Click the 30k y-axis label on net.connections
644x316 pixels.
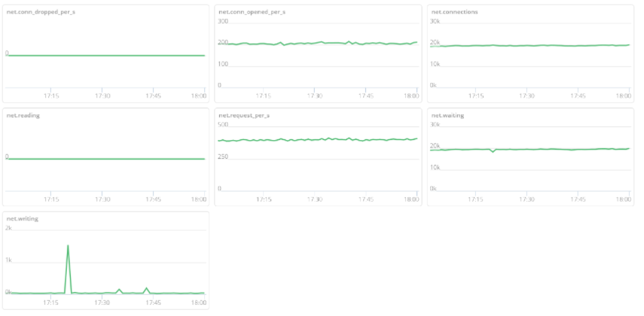tap(435, 21)
